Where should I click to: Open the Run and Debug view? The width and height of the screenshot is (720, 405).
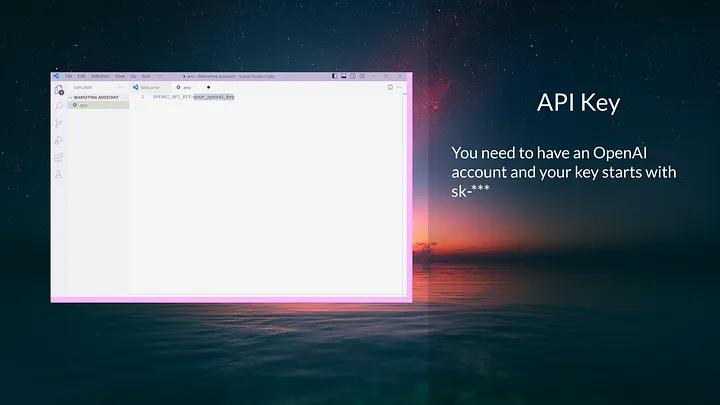pos(58,140)
